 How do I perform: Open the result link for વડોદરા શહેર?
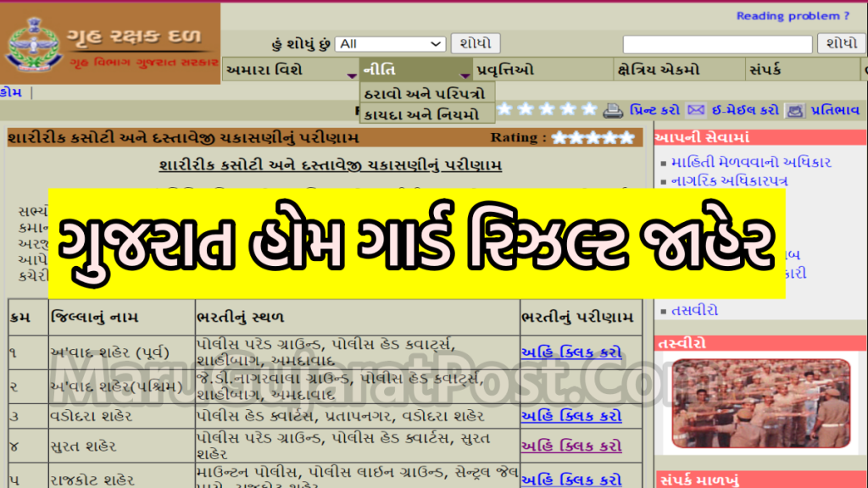pyautogui.click(x=570, y=416)
